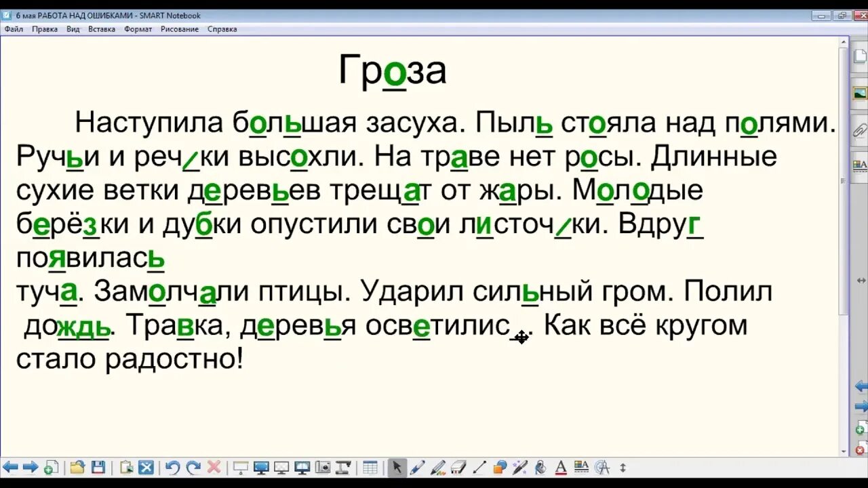Viewport: 868px width, 488px height.
Task: Click the word Наступила
Action: (149, 123)
